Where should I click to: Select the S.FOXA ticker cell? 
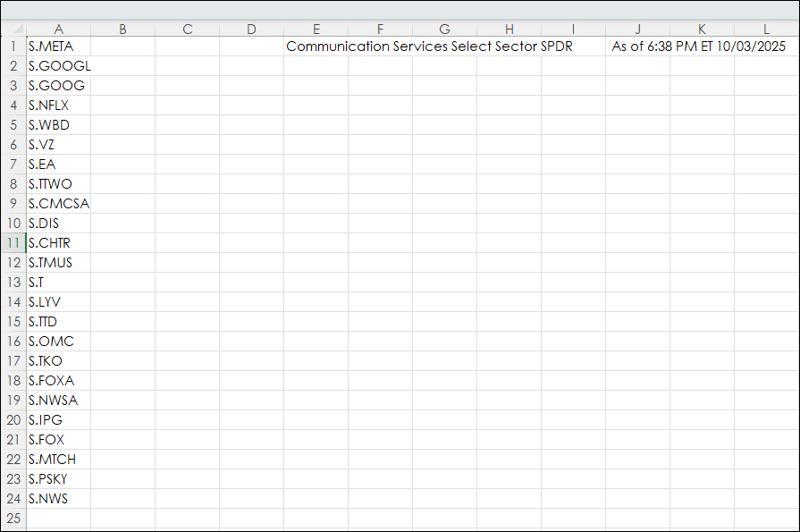point(58,381)
